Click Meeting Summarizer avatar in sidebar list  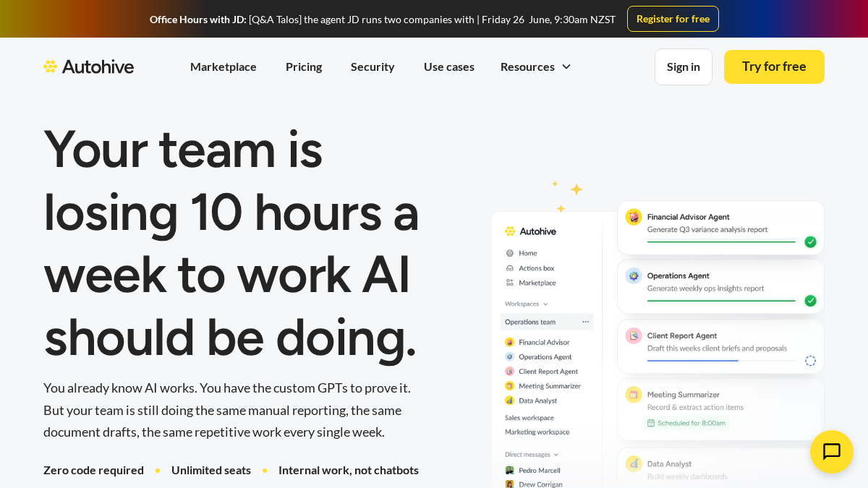(x=509, y=385)
